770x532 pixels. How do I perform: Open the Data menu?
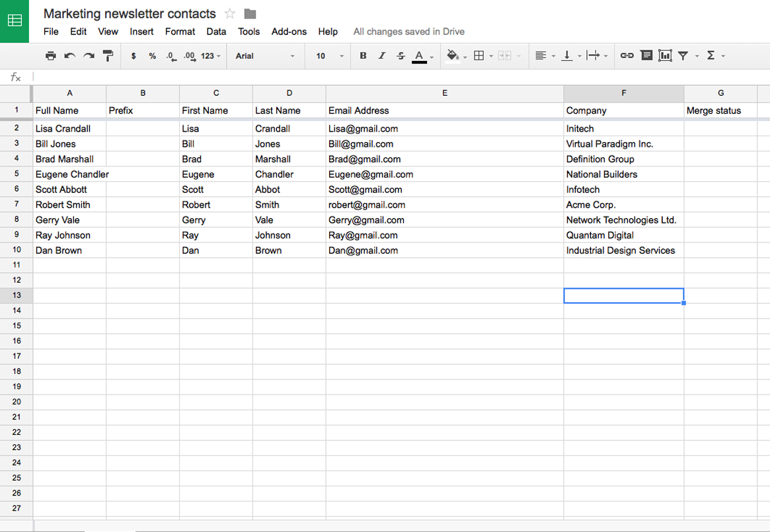pyautogui.click(x=215, y=31)
